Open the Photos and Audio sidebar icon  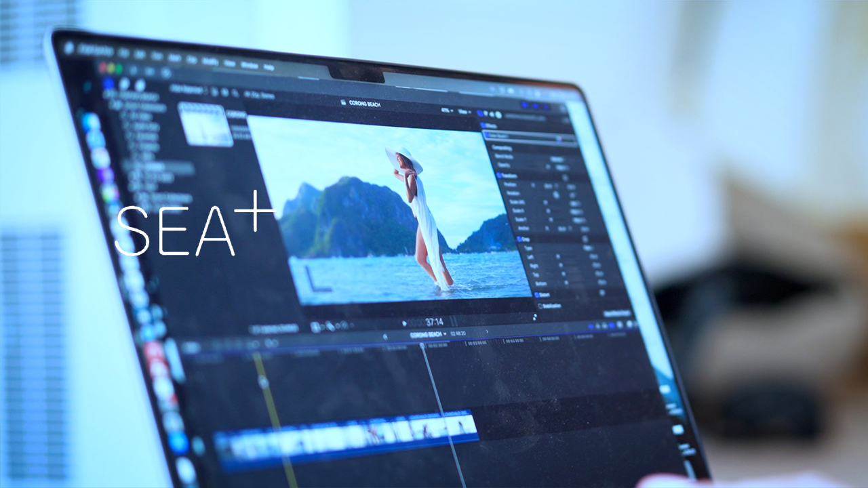(125, 85)
